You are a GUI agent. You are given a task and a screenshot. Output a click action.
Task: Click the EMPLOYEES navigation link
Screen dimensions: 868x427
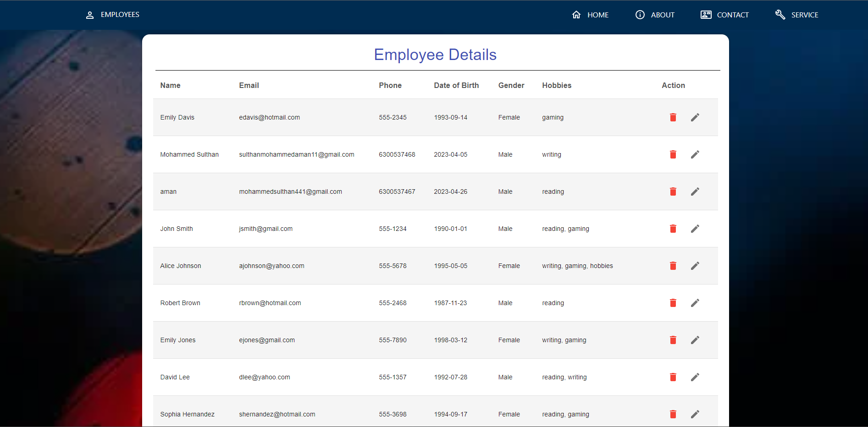click(x=120, y=14)
